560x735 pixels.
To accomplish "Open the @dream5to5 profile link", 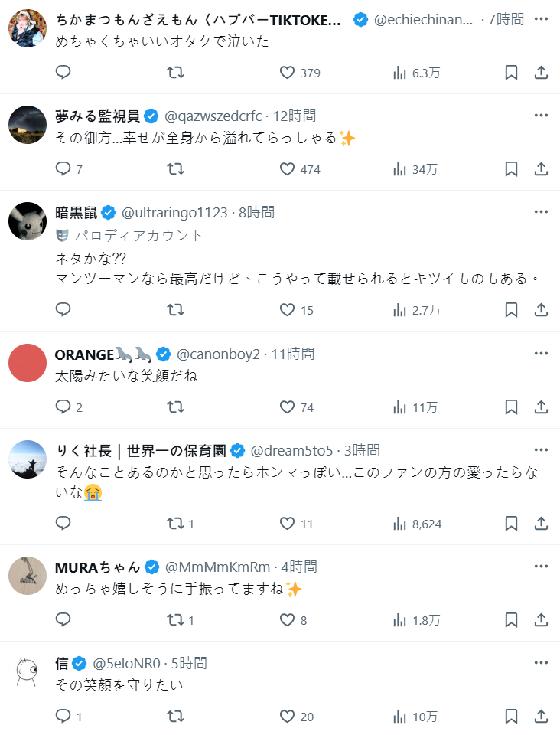I will 292,450.
